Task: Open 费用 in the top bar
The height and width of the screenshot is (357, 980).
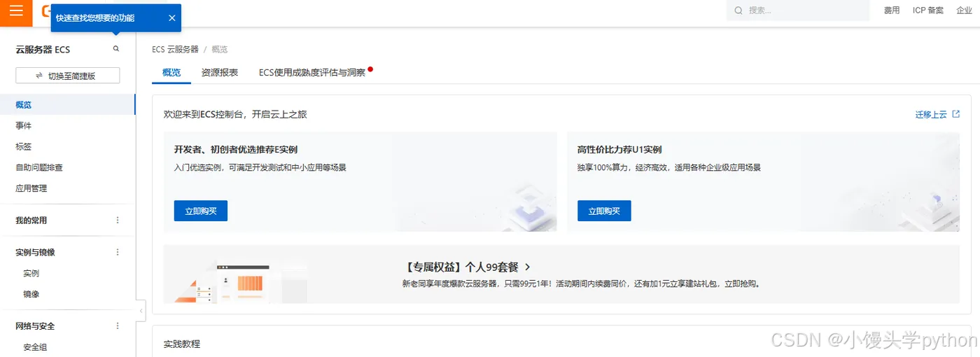Action: tap(892, 10)
